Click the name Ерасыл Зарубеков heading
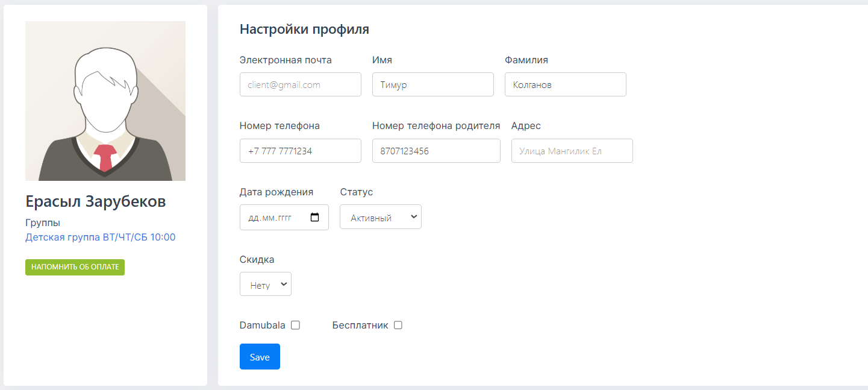 click(x=96, y=201)
